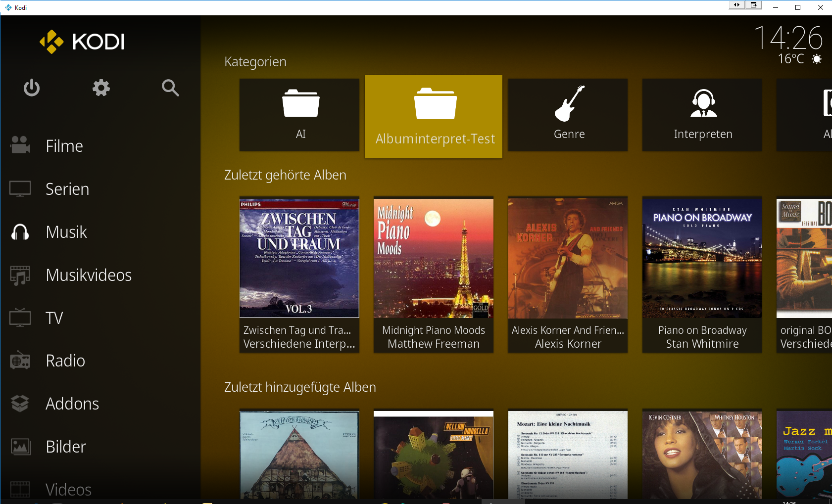Click the left-right arrows title bar button
Viewport: 832px width, 504px height.
point(737,5)
